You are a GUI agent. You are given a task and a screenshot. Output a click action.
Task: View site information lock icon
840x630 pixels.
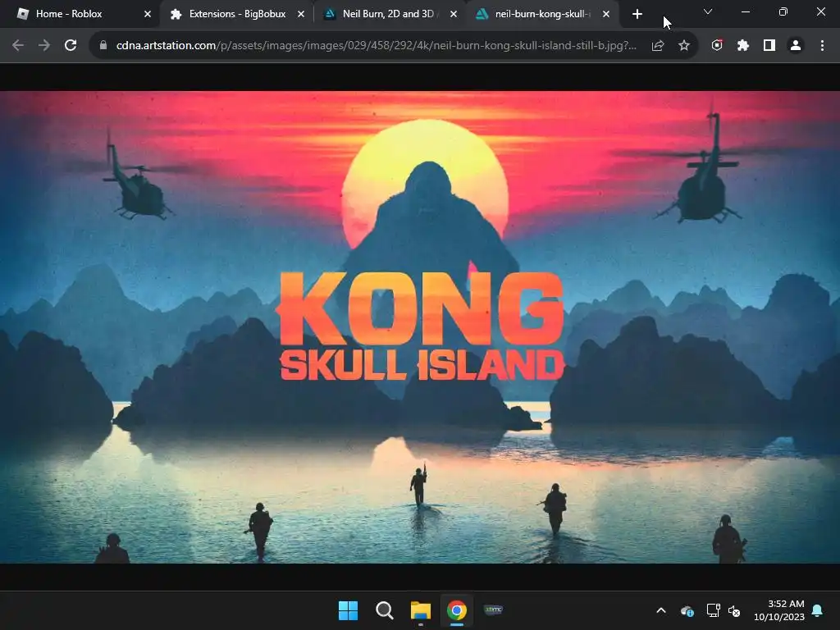(x=103, y=46)
